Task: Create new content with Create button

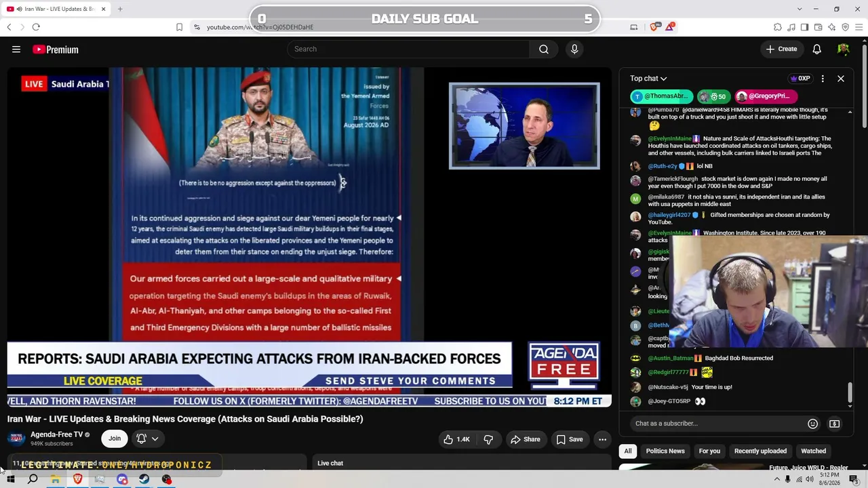Action: 781,49
